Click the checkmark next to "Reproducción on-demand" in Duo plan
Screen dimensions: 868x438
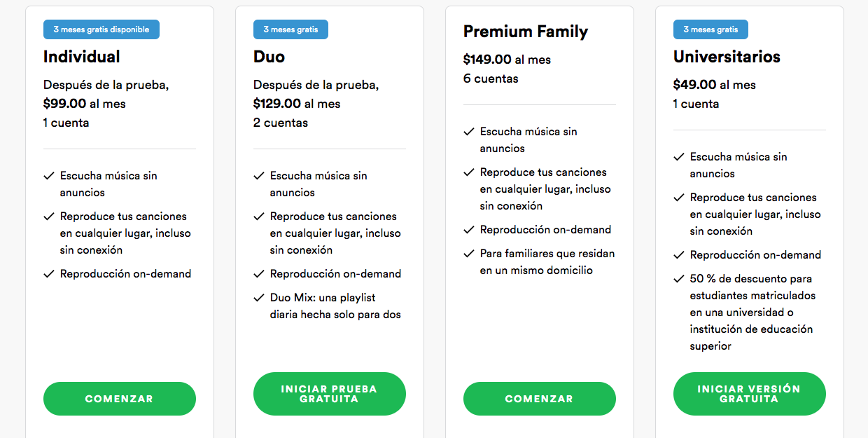[x=259, y=273]
